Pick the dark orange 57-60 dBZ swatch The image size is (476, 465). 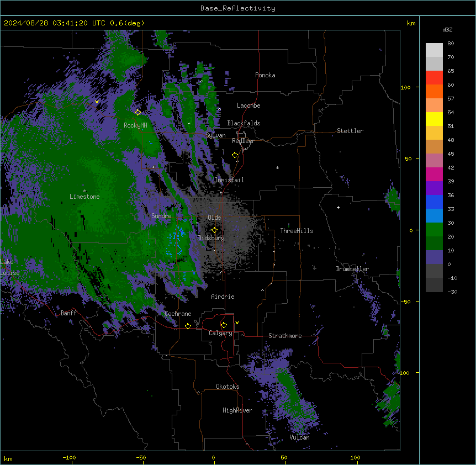pos(434,92)
